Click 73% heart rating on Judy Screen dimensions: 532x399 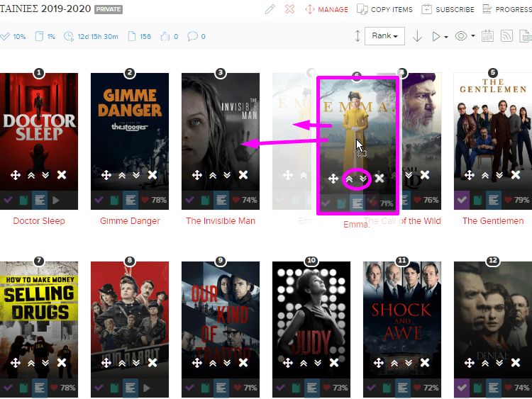(336, 388)
